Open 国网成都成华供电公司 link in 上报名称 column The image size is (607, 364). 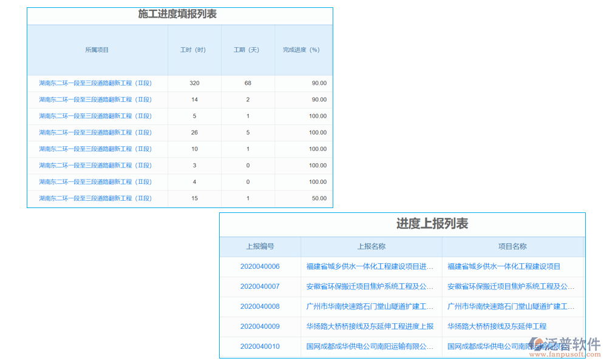tap(370, 346)
